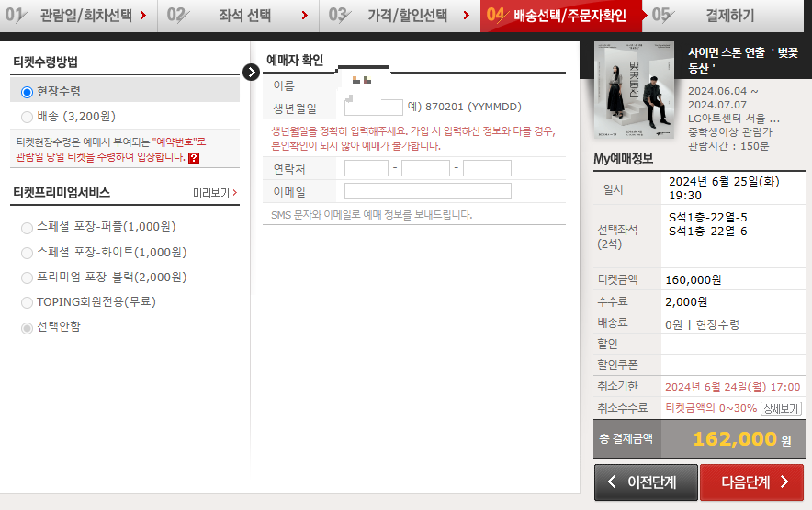Image resolution: width=812 pixels, height=510 pixels.
Task: Click the 관람시간 : 150분 text
Action: pyautogui.click(x=728, y=146)
